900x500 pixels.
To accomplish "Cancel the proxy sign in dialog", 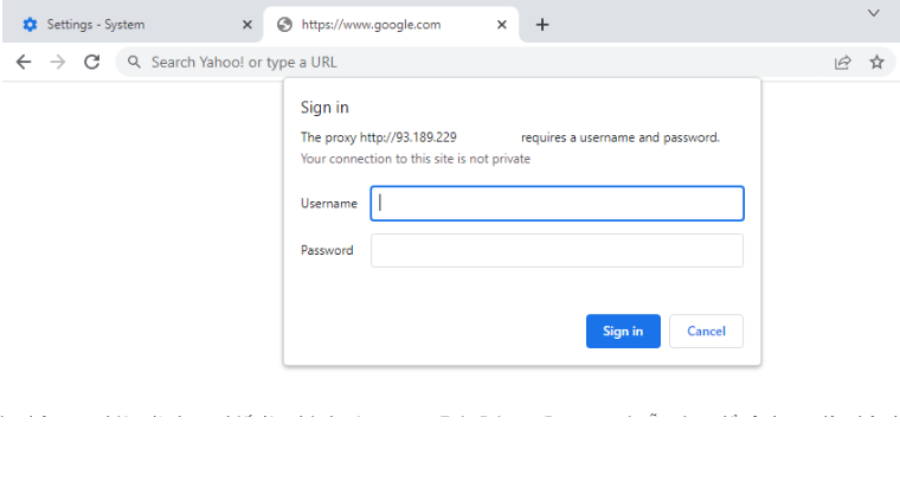I will tap(706, 331).
